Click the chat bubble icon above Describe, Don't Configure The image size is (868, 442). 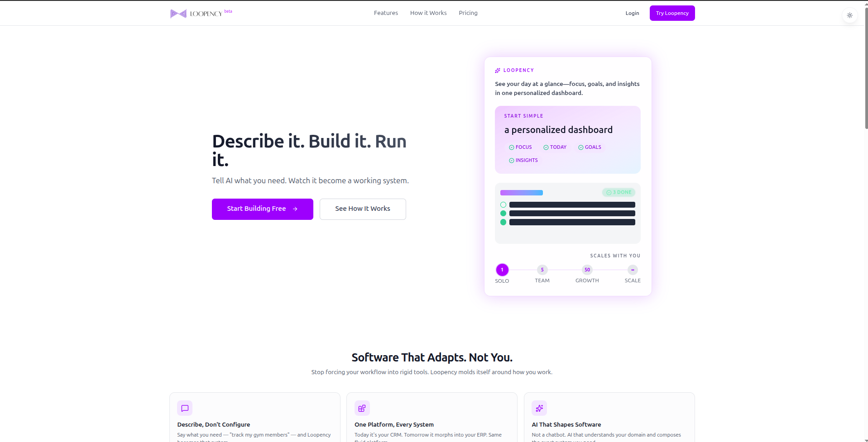click(185, 408)
